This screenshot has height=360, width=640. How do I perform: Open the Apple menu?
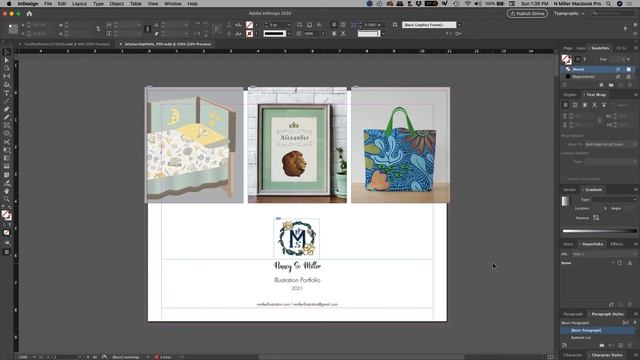(x=9, y=4)
